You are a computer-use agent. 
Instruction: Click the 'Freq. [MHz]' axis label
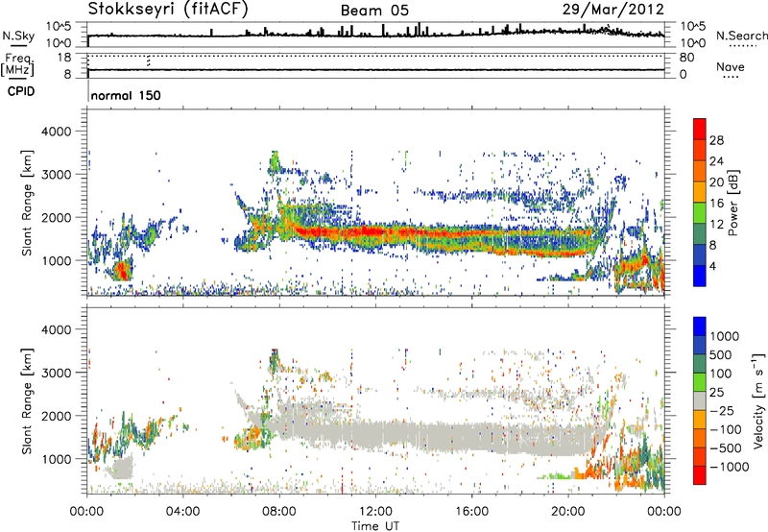tap(18, 64)
